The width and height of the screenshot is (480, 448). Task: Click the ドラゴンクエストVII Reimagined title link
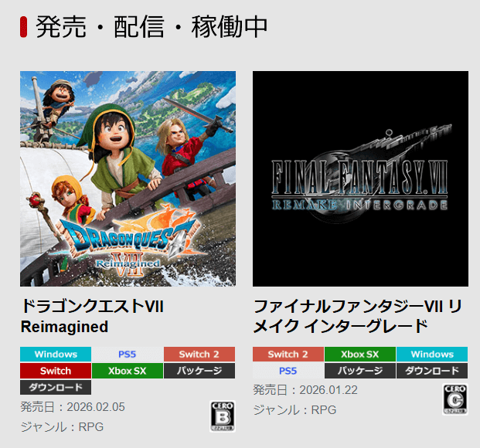point(92,316)
